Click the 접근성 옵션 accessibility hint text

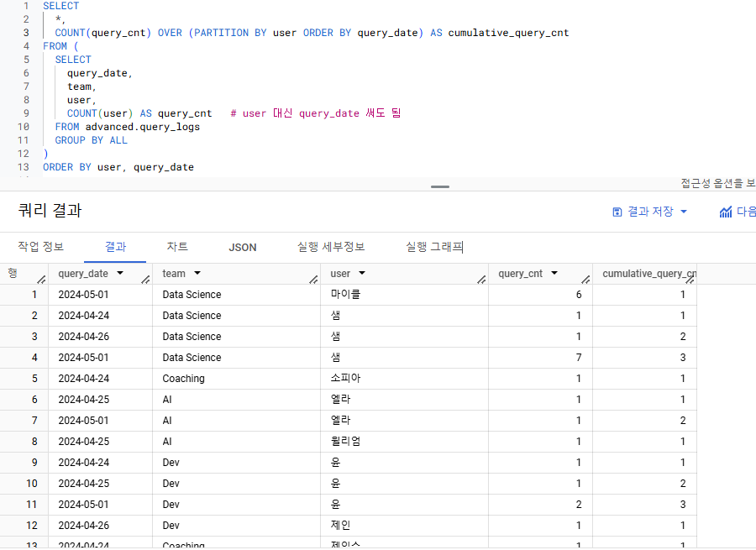[x=718, y=183]
